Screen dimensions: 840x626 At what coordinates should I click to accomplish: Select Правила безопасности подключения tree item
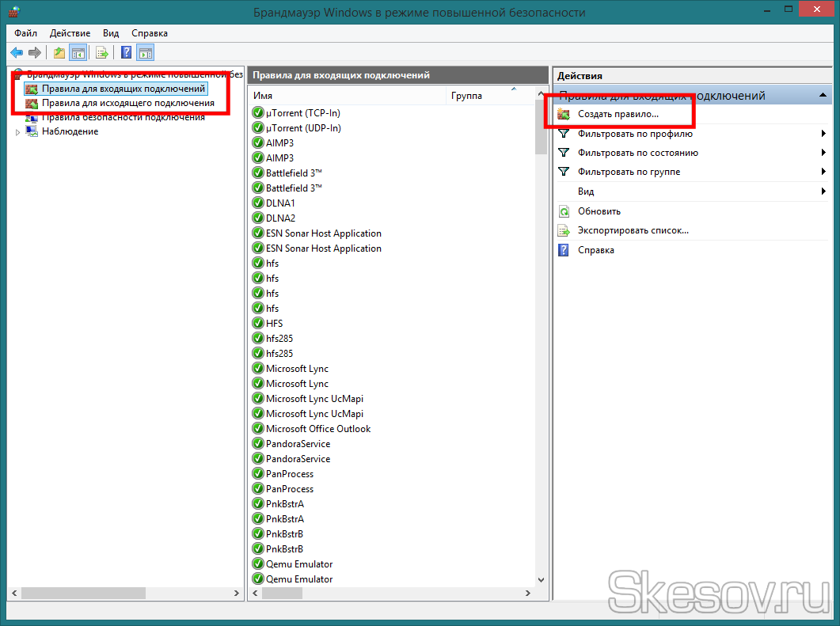tap(112, 118)
